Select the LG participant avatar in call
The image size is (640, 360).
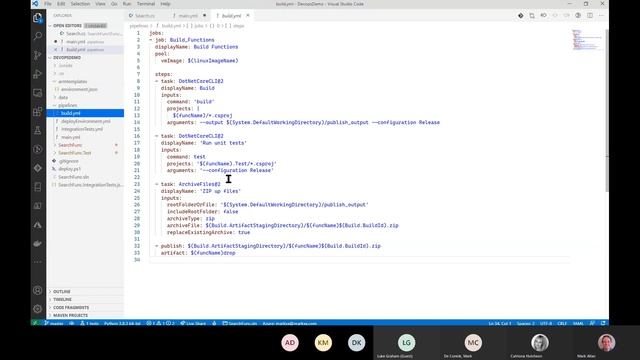[x=406, y=343]
